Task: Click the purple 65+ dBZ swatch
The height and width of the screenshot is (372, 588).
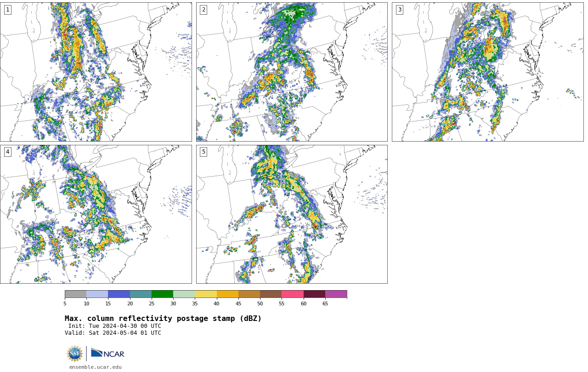Action: click(336, 294)
